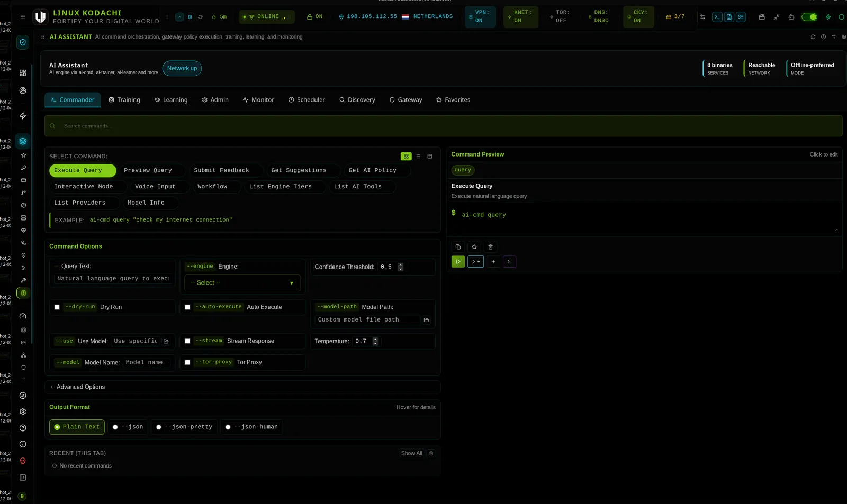Open the settings gear icon in sidebar
Viewport: 847px width, 504px height.
pos(23,412)
